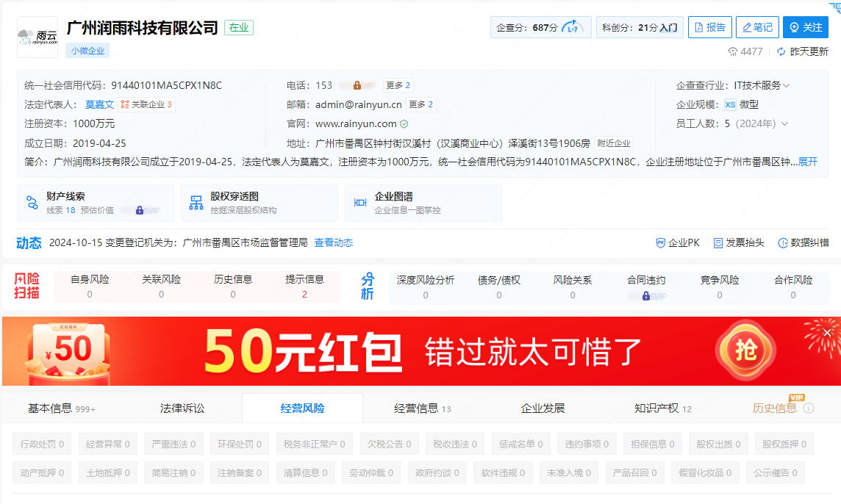This screenshot has height=504, width=841.
Task: Select the 欠税公告 0 filter
Action: point(390,444)
